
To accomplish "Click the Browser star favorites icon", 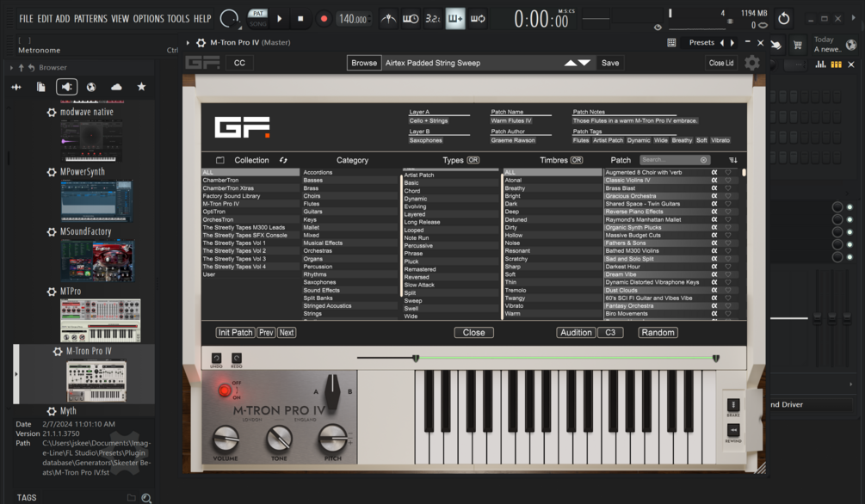I will point(142,87).
